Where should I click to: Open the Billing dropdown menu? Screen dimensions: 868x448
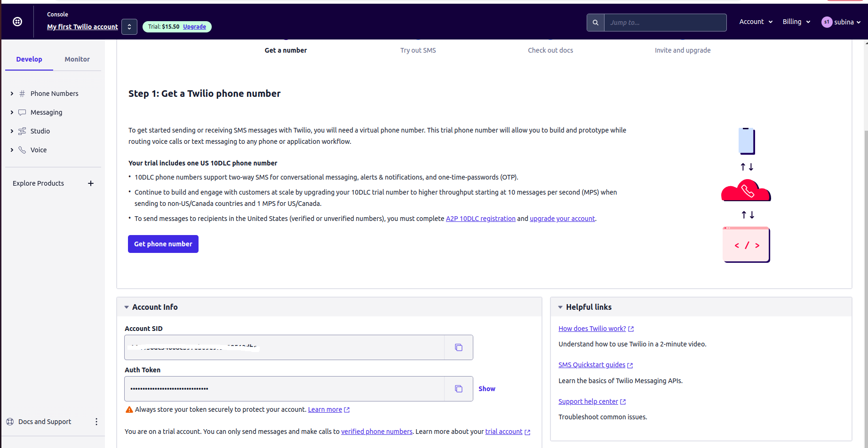(796, 22)
